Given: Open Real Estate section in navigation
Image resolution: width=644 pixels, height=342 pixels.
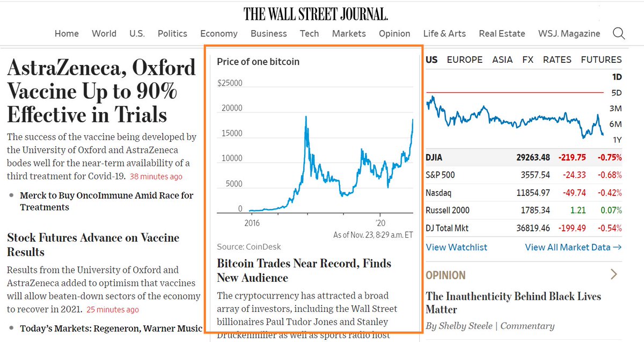Looking at the screenshot, I should [x=502, y=33].
